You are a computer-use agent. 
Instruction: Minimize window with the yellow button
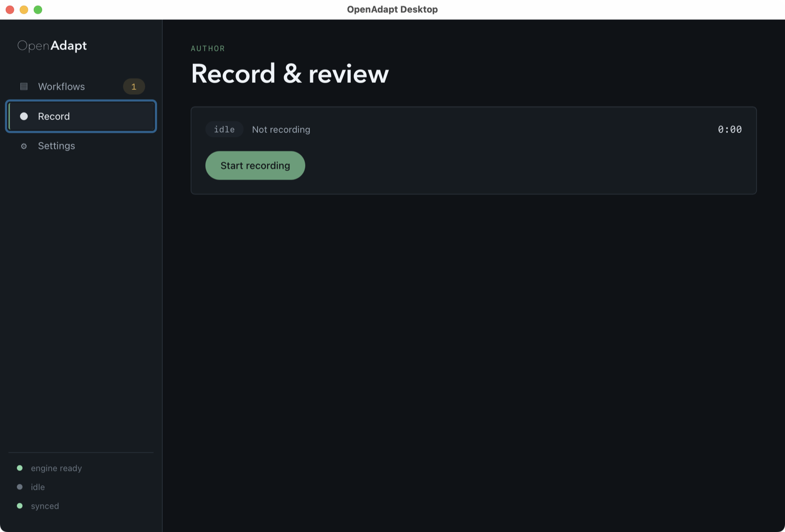pos(24,9)
